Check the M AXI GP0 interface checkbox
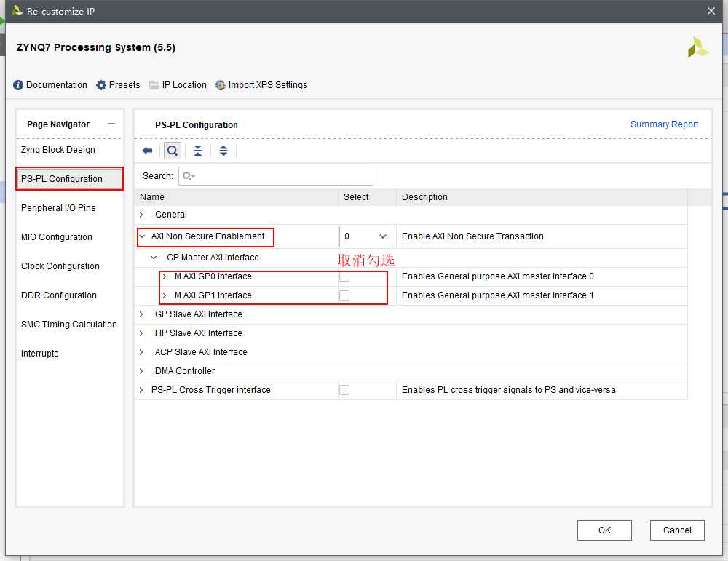Screen dimensions: 728x561 (x=344, y=276)
